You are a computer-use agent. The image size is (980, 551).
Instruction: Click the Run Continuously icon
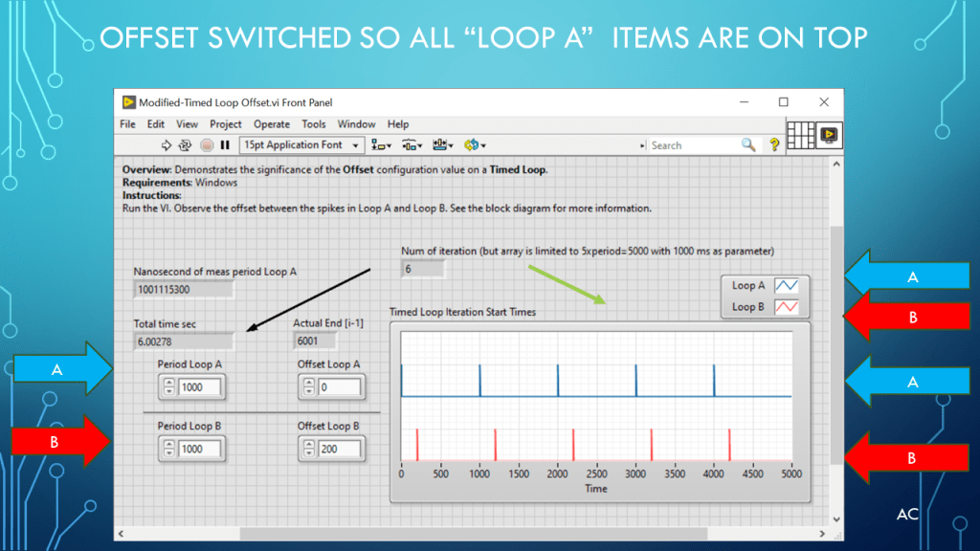coord(186,145)
